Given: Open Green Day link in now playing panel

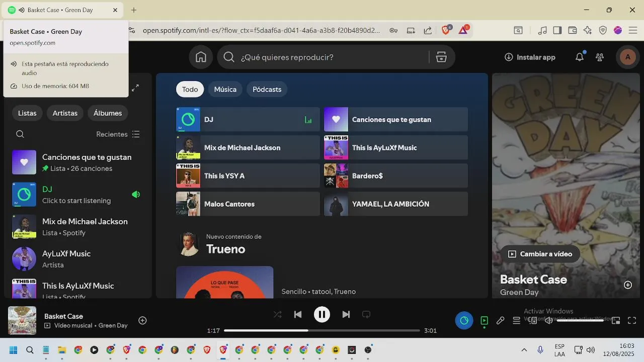Looking at the screenshot, I should point(519,293).
